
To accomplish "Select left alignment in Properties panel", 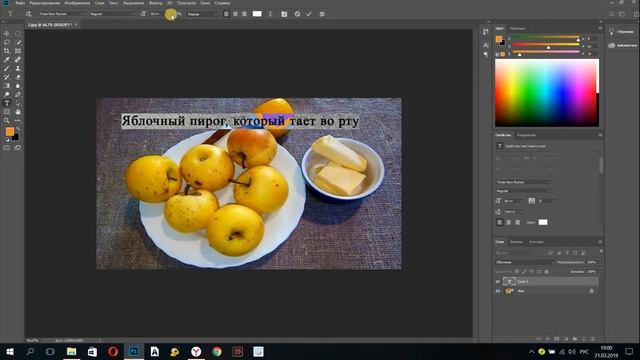I will 500,222.
